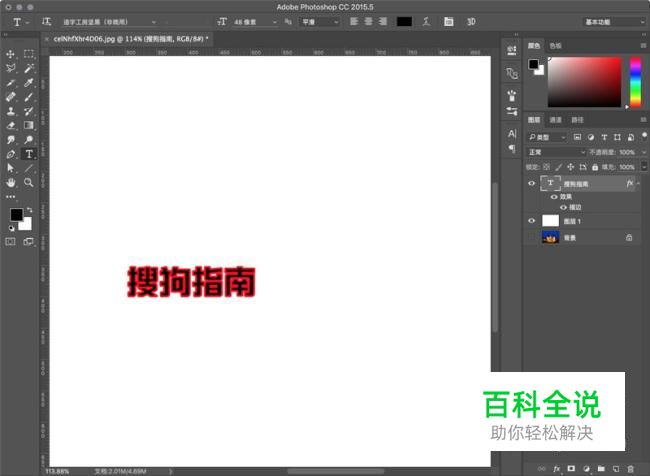This screenshot has width=650, height=476.
Task: Open the anti-aliasing method dropdown
Action: click(x=319, y=22)
